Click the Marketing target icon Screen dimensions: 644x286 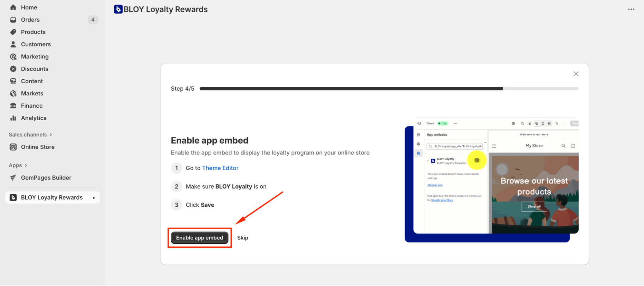click(13, 57)
